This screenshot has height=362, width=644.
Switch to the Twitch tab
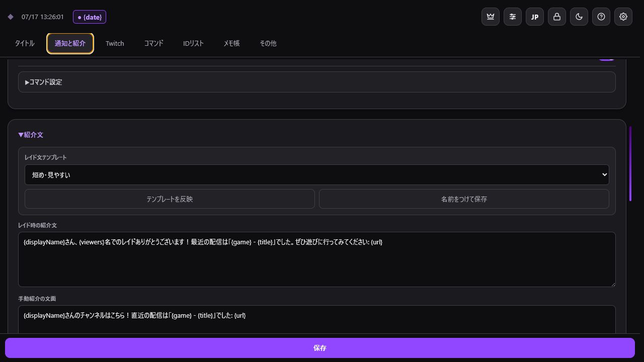pos(115,43)
